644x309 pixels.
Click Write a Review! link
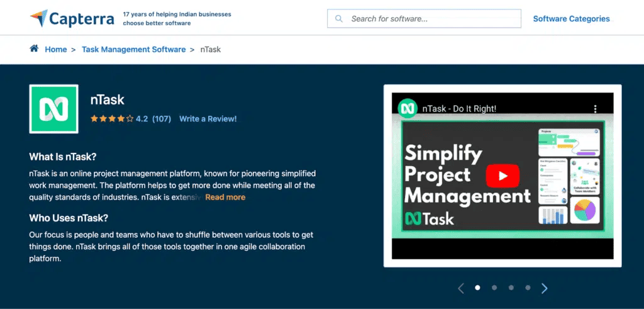(x=208, y=119)
